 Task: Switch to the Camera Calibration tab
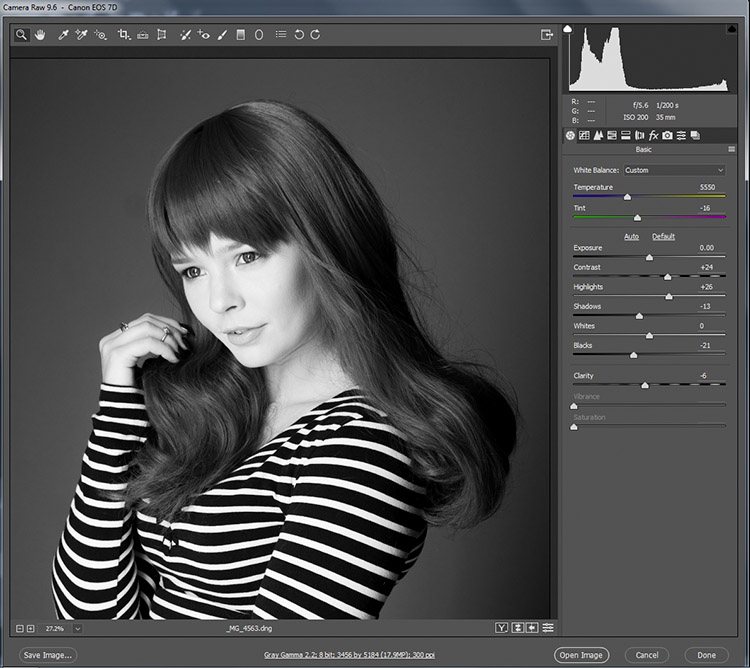667,135
